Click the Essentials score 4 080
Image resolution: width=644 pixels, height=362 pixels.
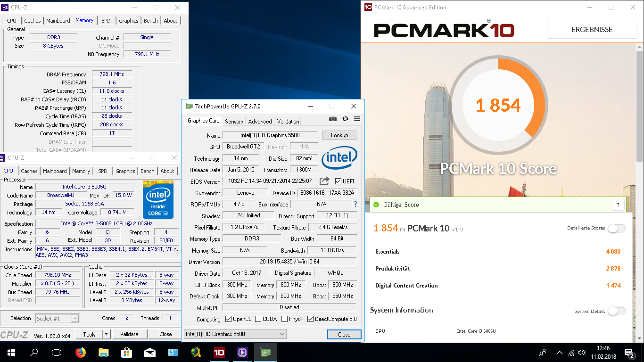613,252
